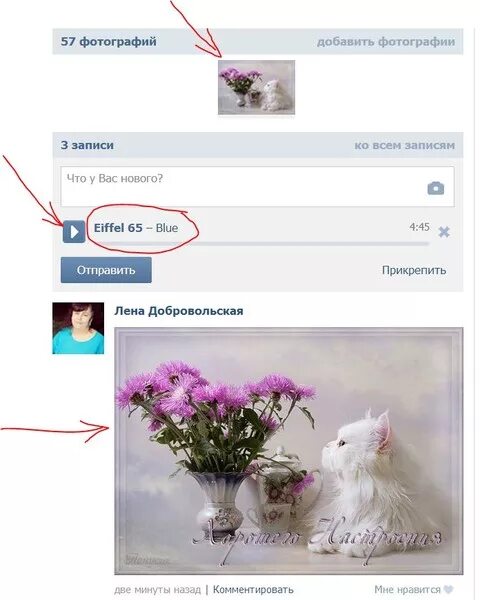The image size is (480, 600).
Task: Click the Eiffel 65 artist name
Action: [x=118, y=228]
